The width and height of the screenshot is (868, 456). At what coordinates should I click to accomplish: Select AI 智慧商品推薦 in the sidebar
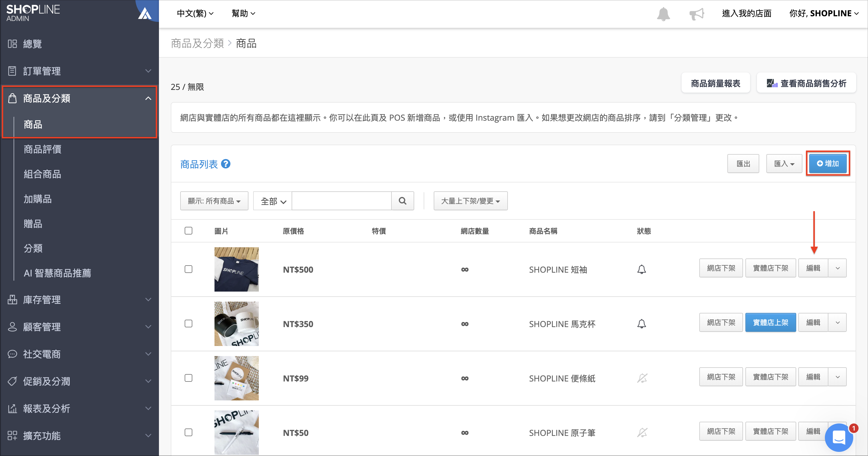pyautogui.click(x=57, y=273)
